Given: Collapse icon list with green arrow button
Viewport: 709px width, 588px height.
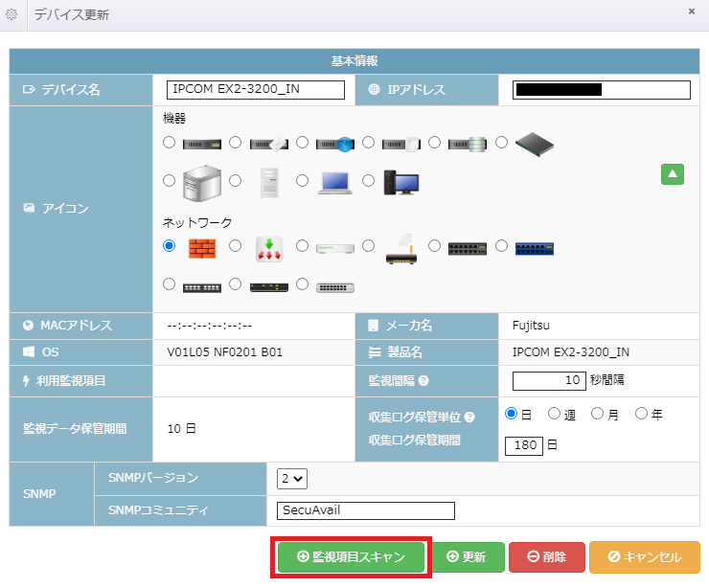Looking at the screenshot, I should point(673,174).
